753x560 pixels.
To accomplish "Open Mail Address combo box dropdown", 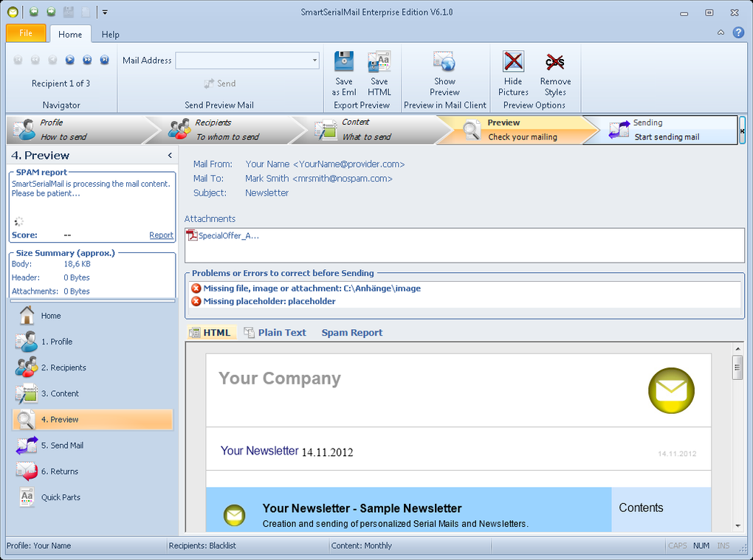I will tap(314, 61).
